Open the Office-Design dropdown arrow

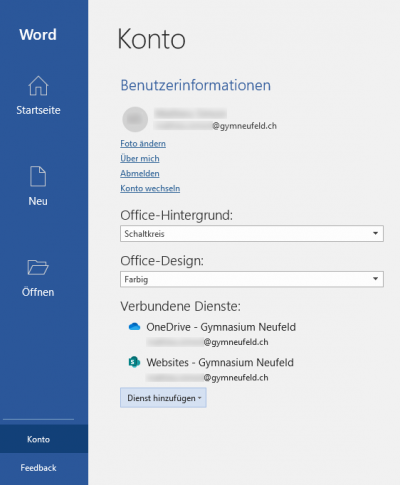click(x=375, y=279)
